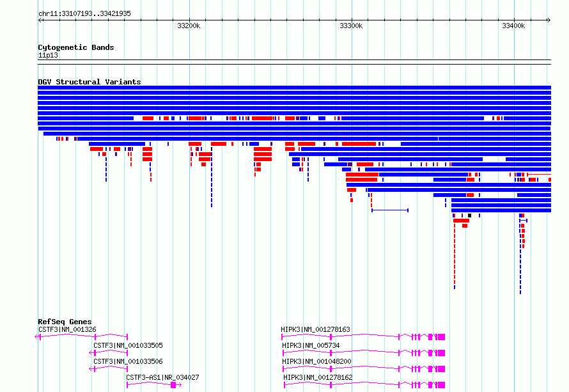This screenshot has height=392, width=569.
Task: Click the 33400k ruler position label
Action: click(513, 26)
